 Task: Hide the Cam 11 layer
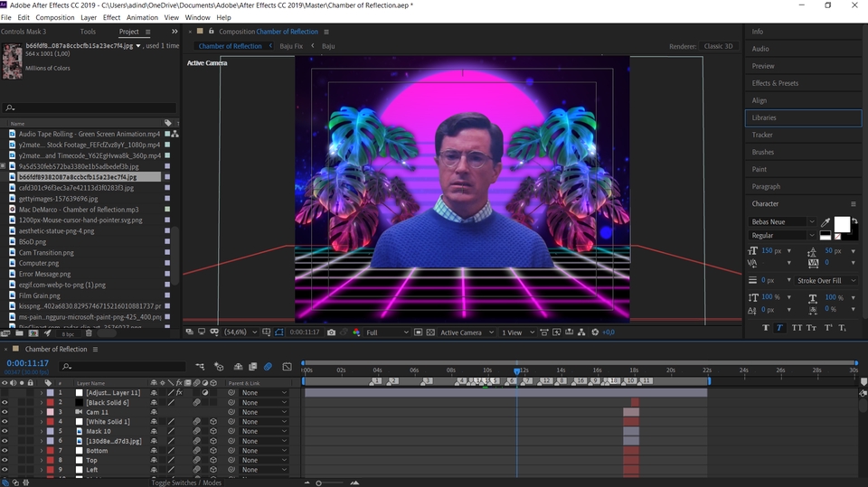pos(5,412)
